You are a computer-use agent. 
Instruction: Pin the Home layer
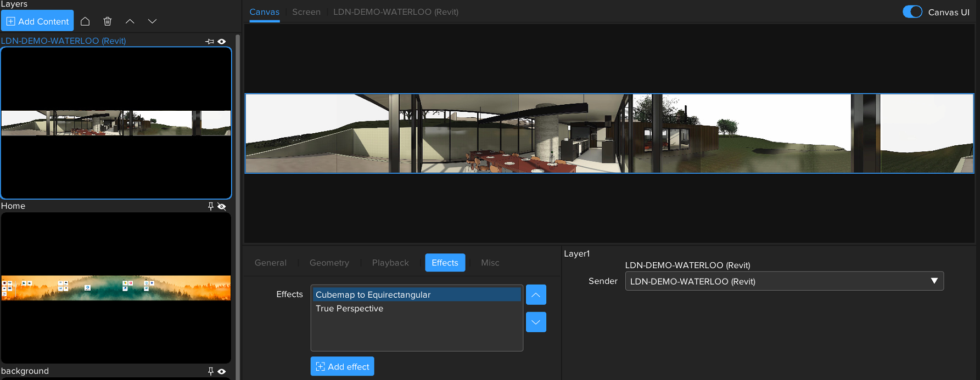click(210, 206)
